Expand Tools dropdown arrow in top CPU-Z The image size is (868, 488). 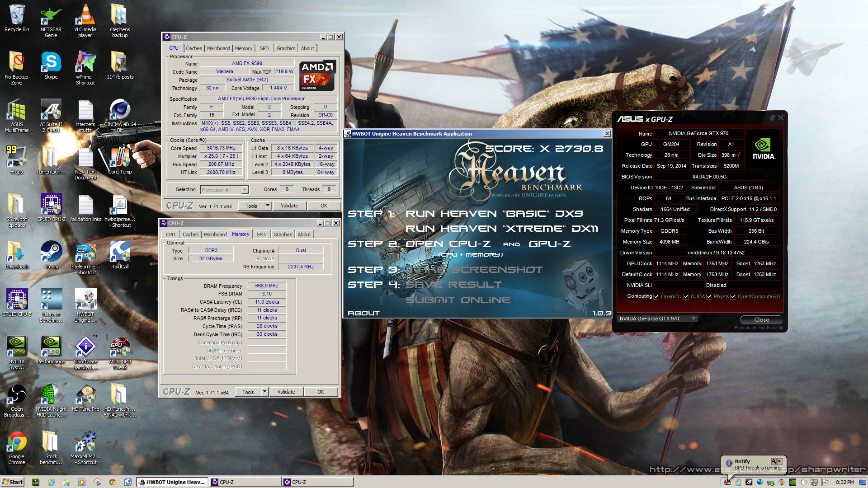[x=268, y=206]
